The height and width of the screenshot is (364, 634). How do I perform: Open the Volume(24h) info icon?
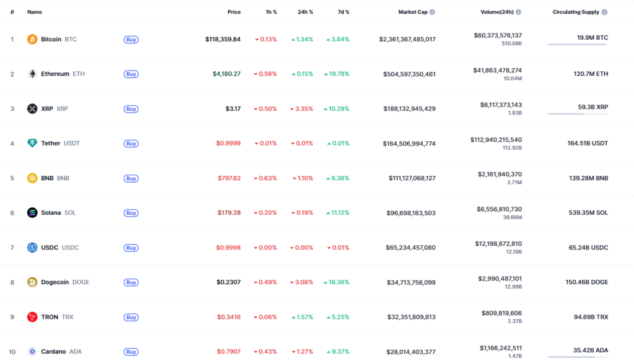point(518,12)
